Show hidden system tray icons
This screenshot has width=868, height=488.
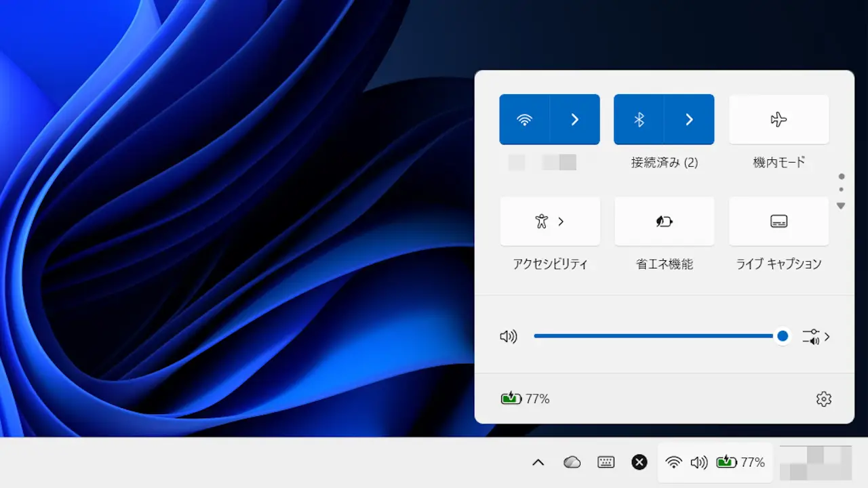[x=538, y=462]
